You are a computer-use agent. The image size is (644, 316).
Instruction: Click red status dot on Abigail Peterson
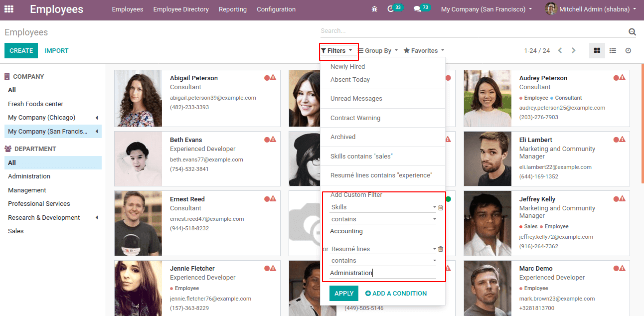click(267, 78)
